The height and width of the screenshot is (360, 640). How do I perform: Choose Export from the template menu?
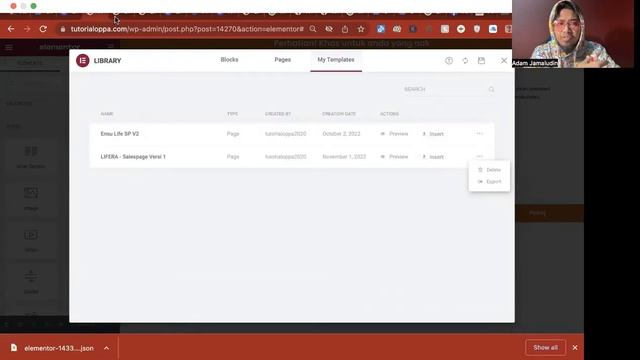pos(489,182)
